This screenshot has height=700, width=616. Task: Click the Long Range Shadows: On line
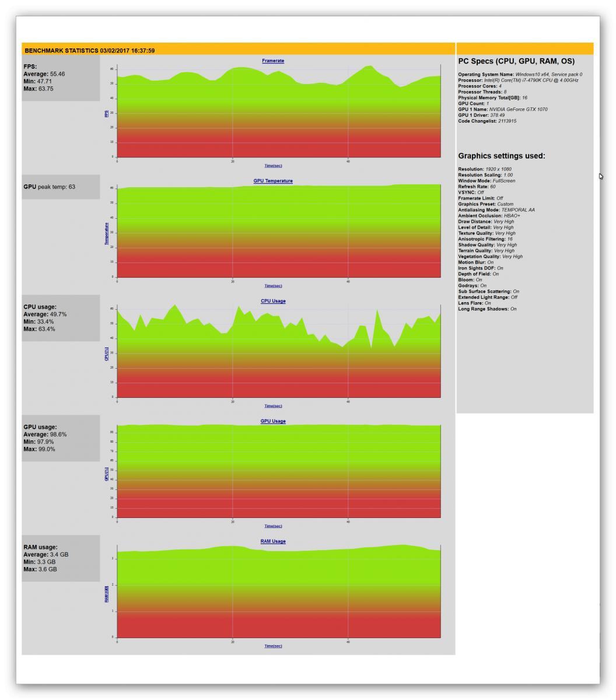[x=488, y=309]
